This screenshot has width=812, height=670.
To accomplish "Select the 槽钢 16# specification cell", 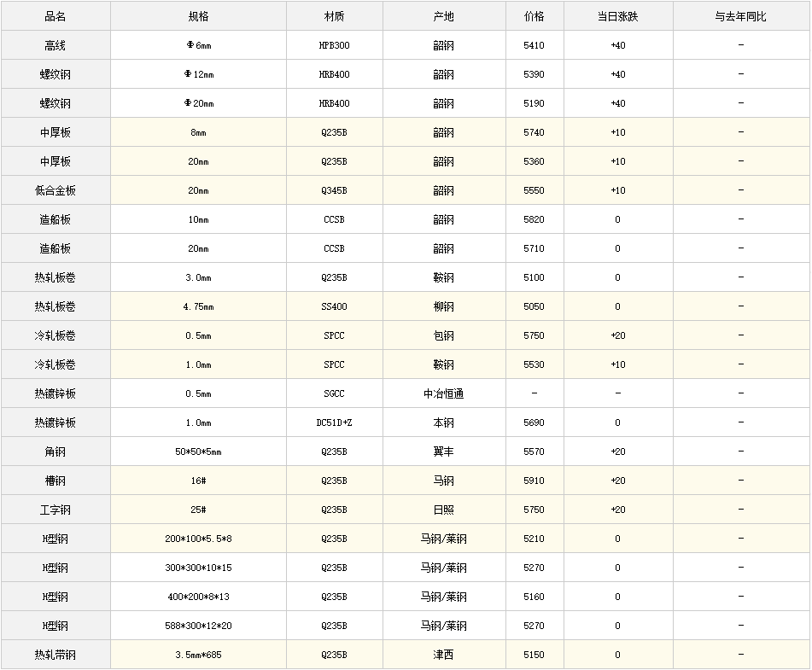I will point(198,481).
